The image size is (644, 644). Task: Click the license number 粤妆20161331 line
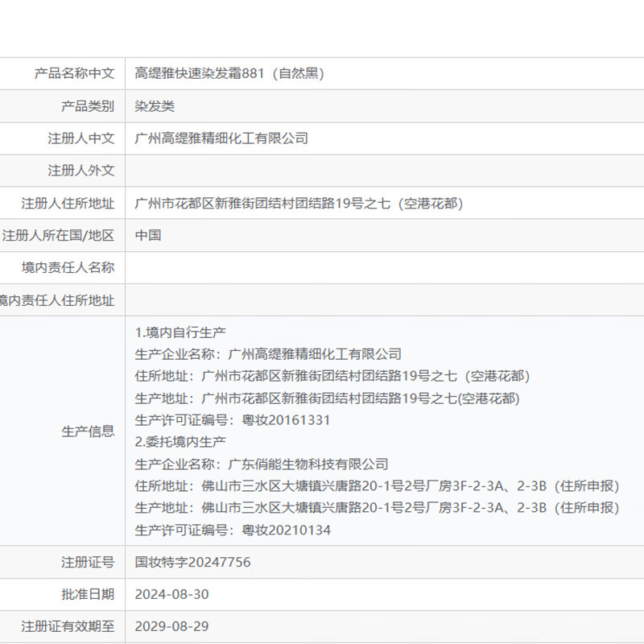coord(233,420)
